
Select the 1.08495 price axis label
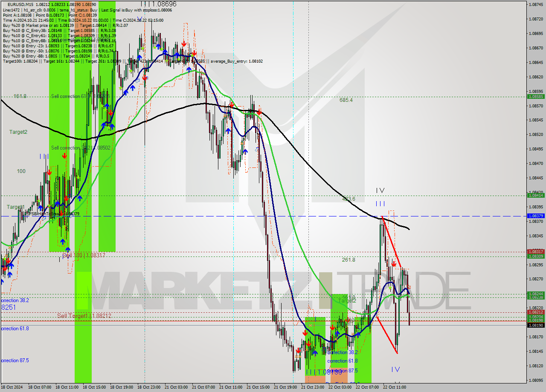tap(536, 149)
